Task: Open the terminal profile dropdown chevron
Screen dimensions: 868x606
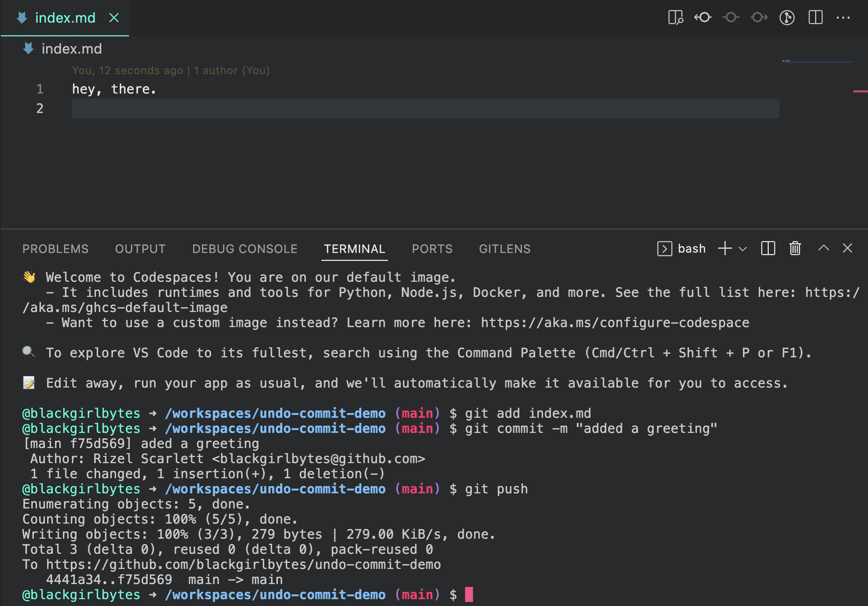Action: 743,249
